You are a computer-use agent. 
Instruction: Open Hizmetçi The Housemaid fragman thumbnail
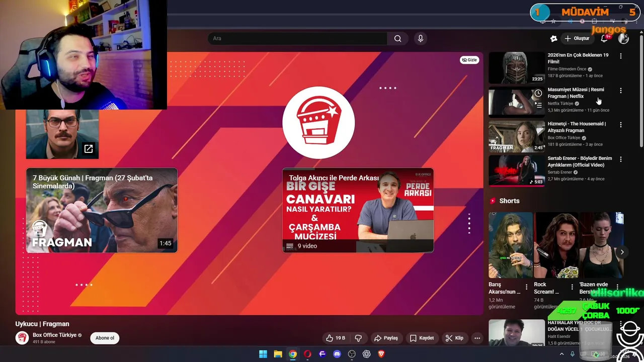517,136
